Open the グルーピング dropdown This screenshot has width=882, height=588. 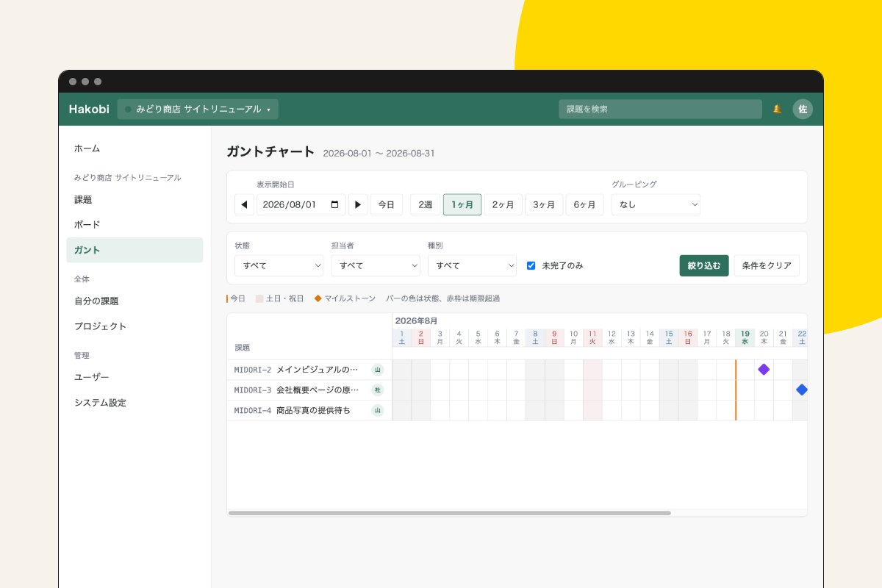(656, 204)
